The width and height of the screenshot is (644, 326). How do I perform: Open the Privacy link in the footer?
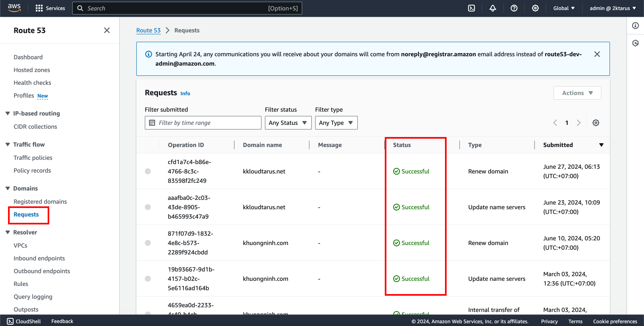(x=549, y=321)
